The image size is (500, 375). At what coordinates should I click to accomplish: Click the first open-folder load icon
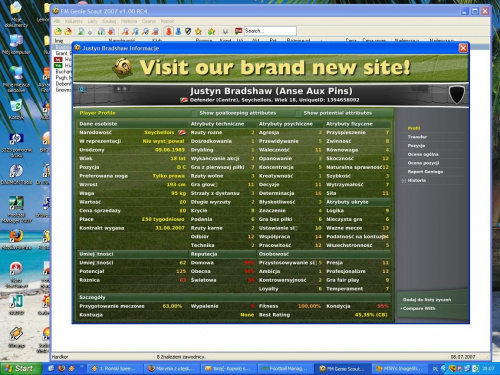58,31
